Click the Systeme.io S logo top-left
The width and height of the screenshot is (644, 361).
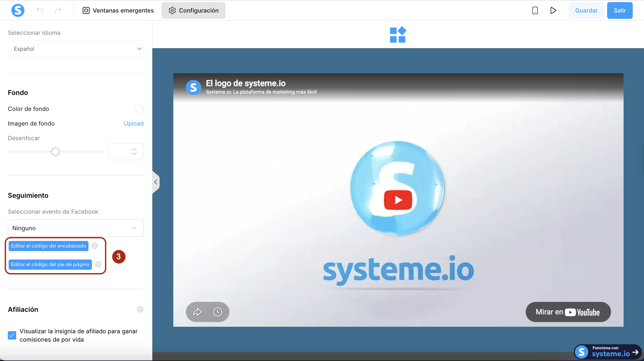coord(18,10)
